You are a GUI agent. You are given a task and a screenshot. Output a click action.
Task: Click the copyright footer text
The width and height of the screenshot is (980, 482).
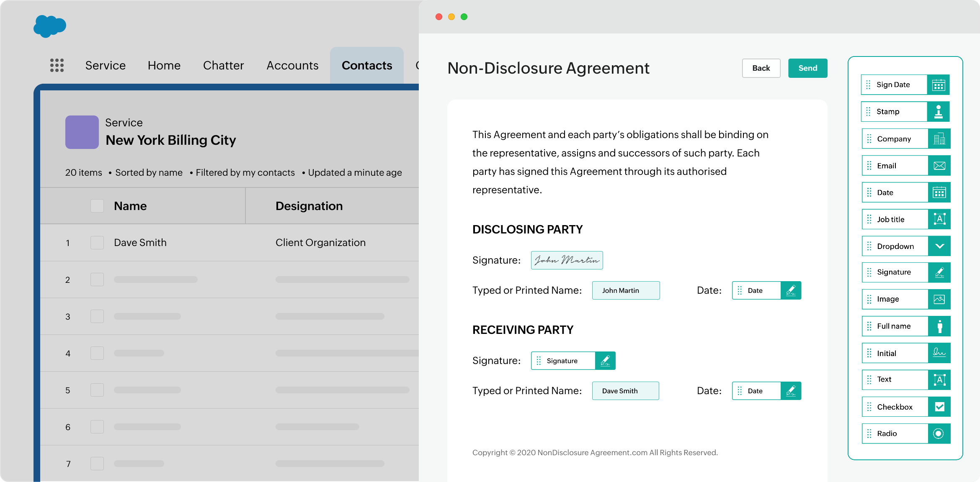[595, 452]
